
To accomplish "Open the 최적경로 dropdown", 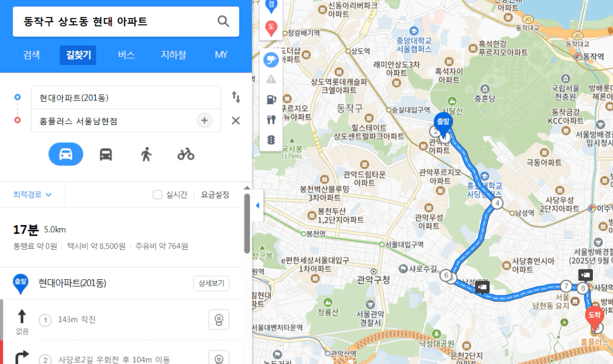I will click(32, 194).
